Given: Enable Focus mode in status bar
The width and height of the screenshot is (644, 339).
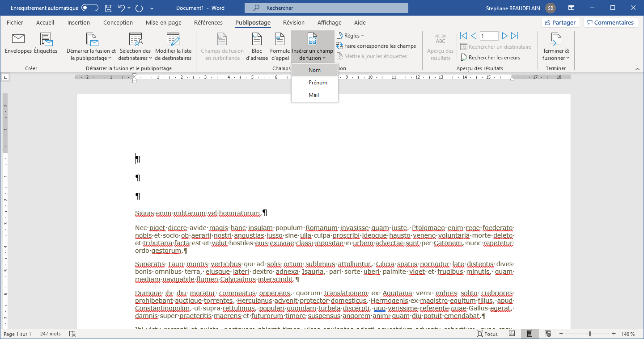Looking at the screenshot, I should 487,334.
